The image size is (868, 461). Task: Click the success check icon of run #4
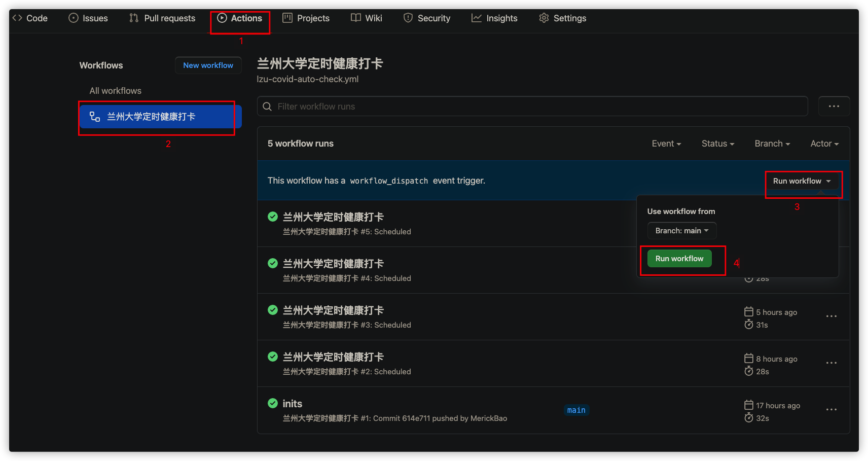coord(273,263)
